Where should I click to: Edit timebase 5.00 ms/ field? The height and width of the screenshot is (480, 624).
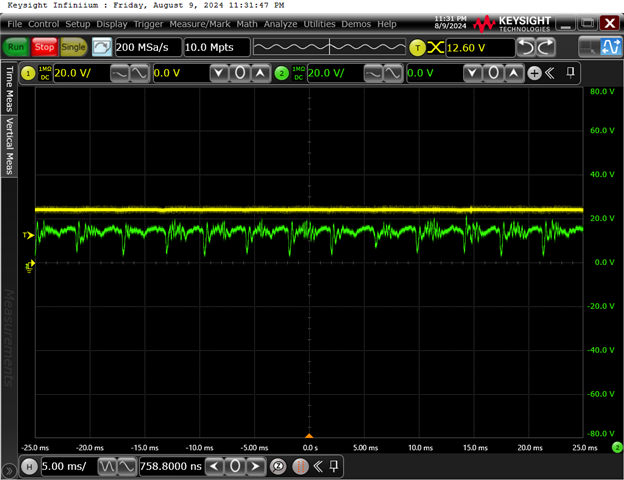69,466
